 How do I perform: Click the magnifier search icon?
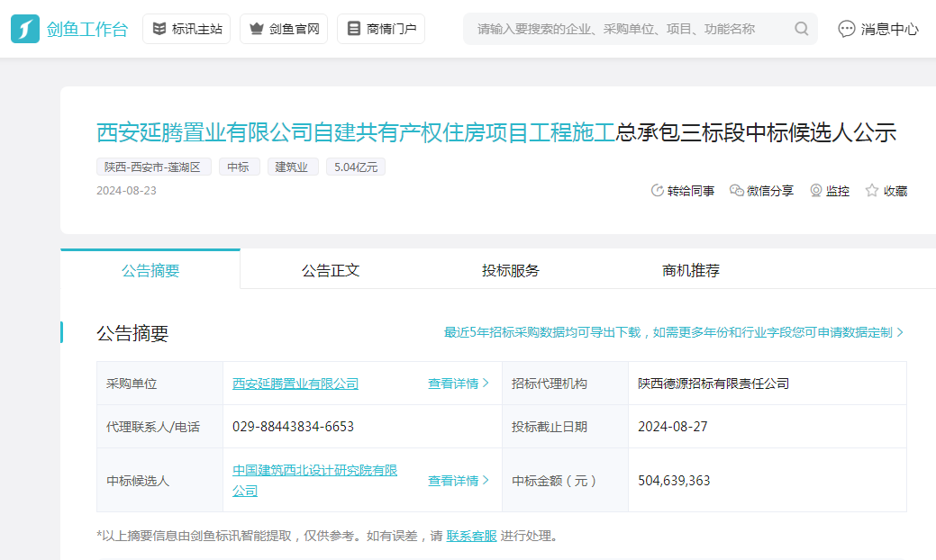click(x=802, y=29)
